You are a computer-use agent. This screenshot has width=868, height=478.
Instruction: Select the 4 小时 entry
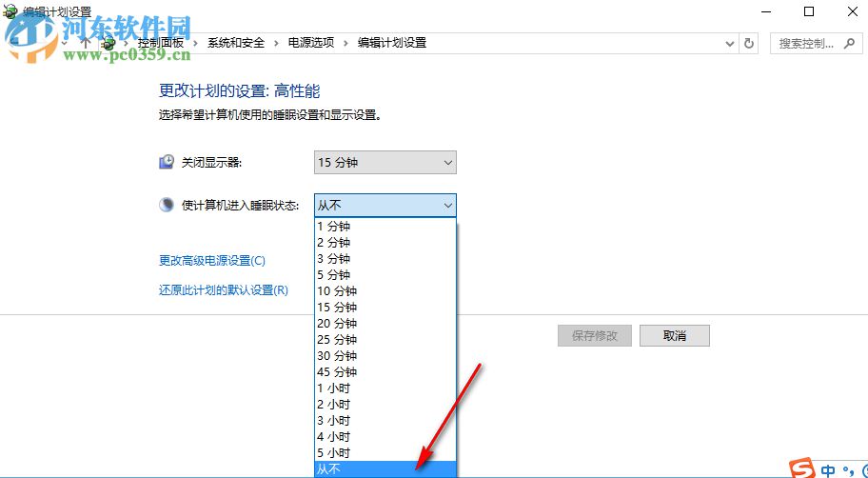point(385,436)
